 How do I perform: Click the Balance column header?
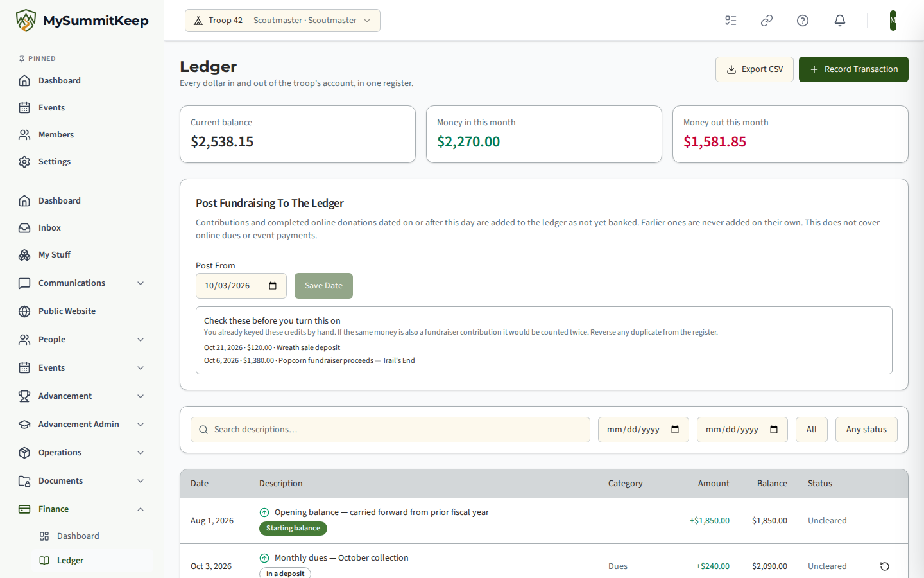click(772, 484)
